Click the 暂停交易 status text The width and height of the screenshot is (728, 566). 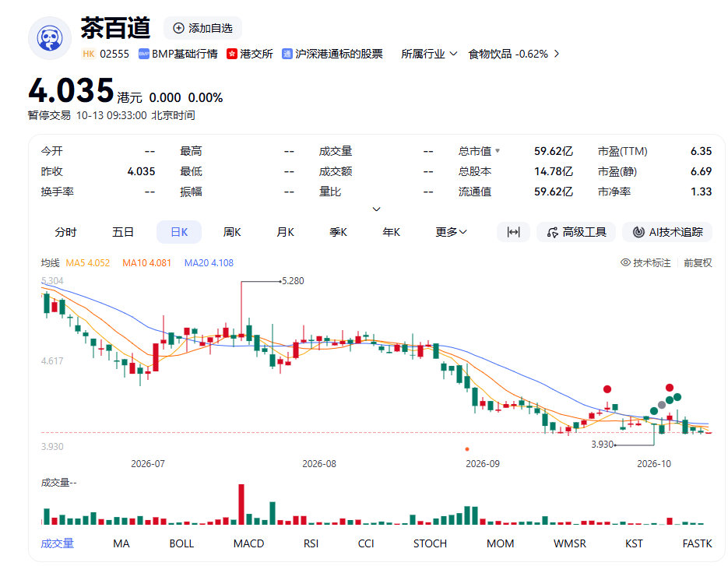[x=49, y=115]
